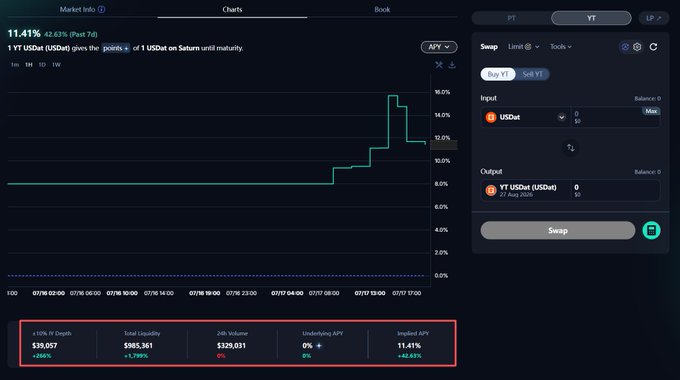Viewport: 680px width, 380px height.
Task: Open the green calculator button
Action: point(651,230)
